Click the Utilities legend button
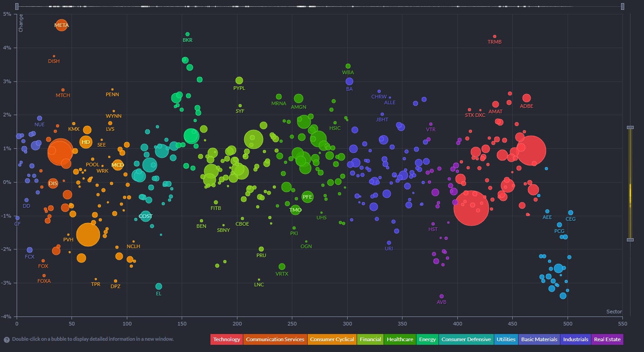This screenshot has width=644, height=352. pyautogui.click(x=506, y=339)
